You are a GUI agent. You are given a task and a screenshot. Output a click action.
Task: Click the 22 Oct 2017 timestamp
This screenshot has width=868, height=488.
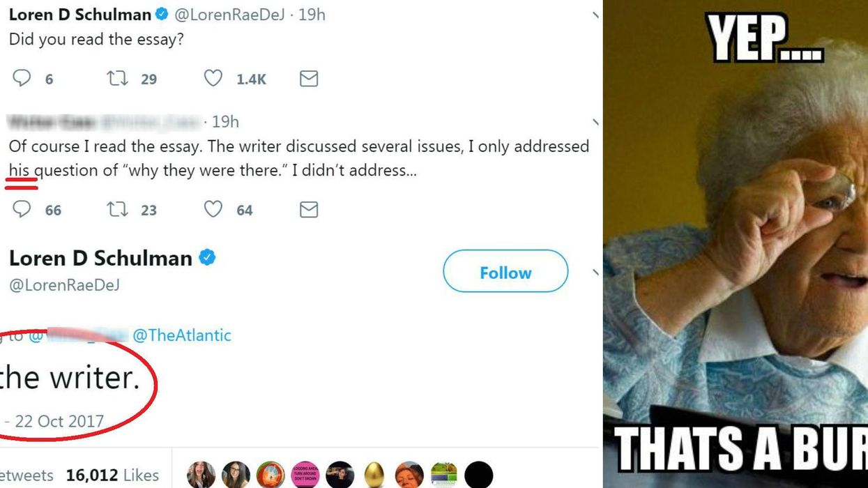59,422
